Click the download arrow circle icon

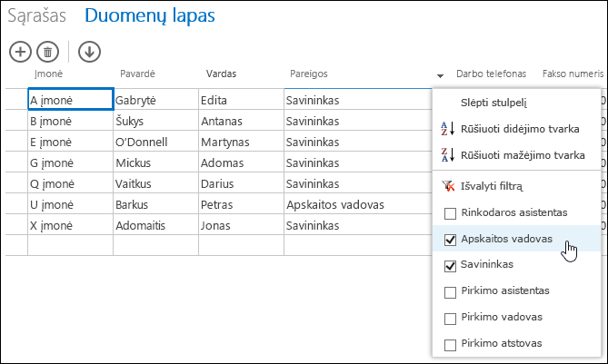click(89, 52)
